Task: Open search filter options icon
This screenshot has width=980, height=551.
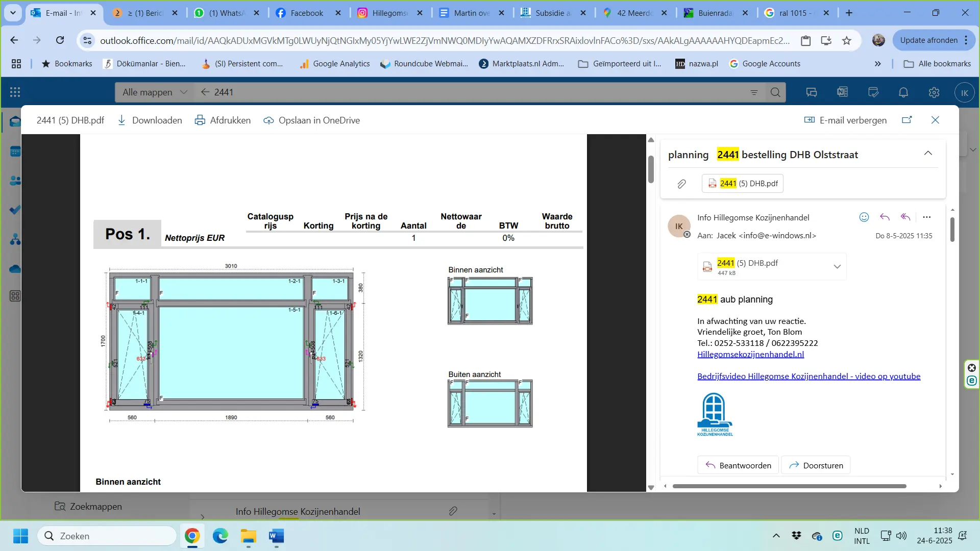Action: pos(754,92)
